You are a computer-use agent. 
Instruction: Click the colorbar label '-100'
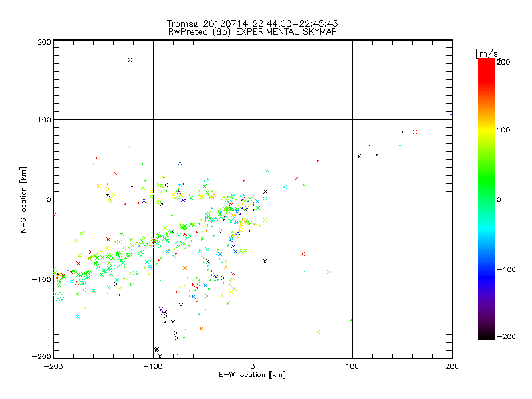coord(506,269)
